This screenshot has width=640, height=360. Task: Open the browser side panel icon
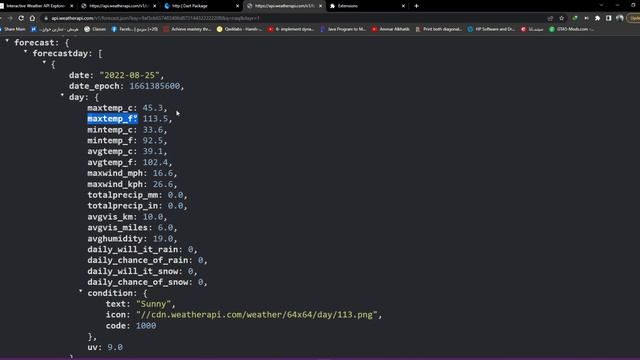point(609,18)
